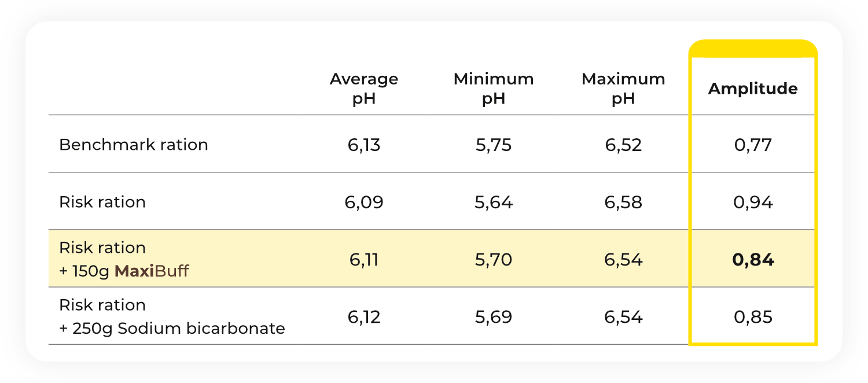Click the 0,77 amplitude value
The height and width of the screenshot is (383, 868).
[x=753, y=145]
